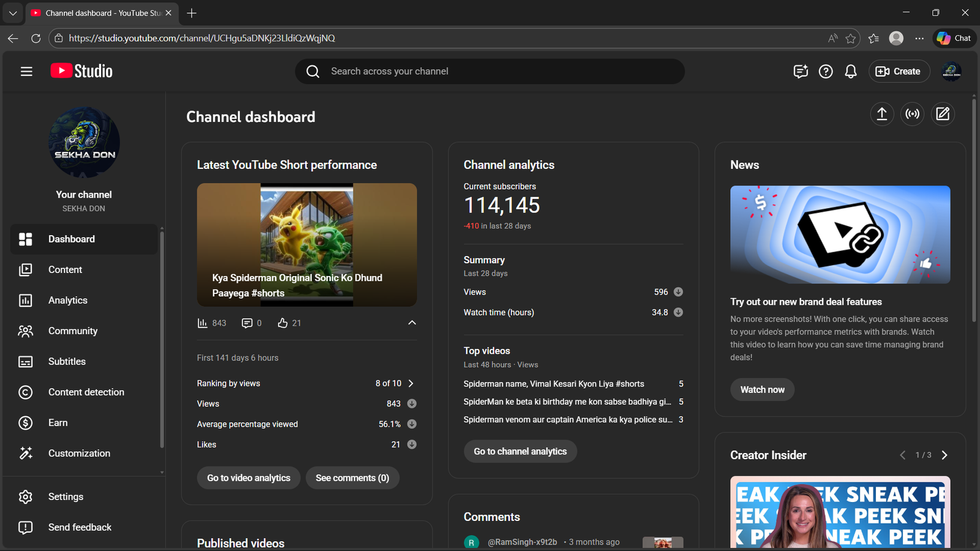Click the upload videos arrow icon

coord(881,114)
